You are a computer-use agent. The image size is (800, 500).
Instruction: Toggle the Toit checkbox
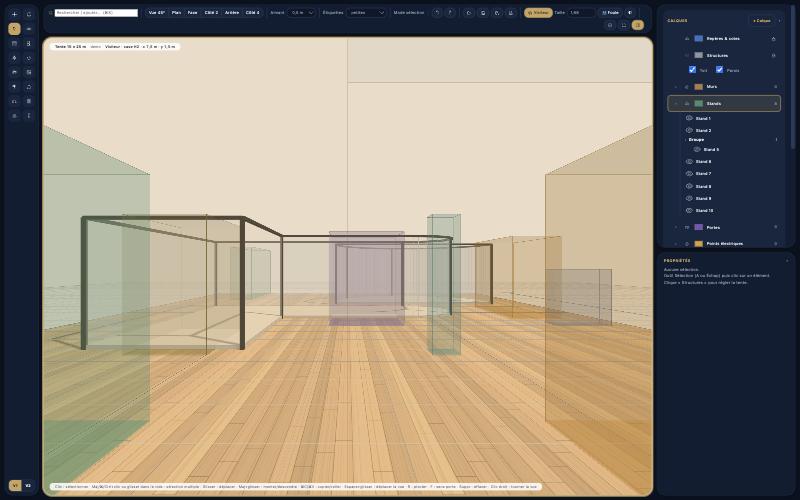692,69
